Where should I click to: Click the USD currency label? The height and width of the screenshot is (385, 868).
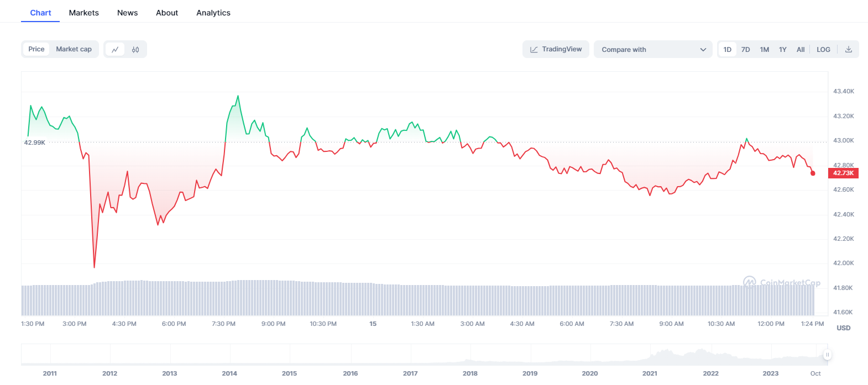click(843, 328)
